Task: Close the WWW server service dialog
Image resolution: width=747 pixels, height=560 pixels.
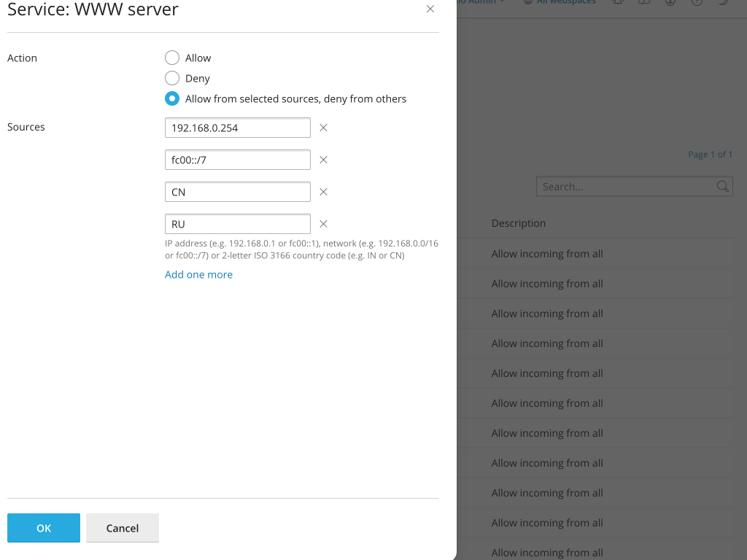Action: coord(430,9)
